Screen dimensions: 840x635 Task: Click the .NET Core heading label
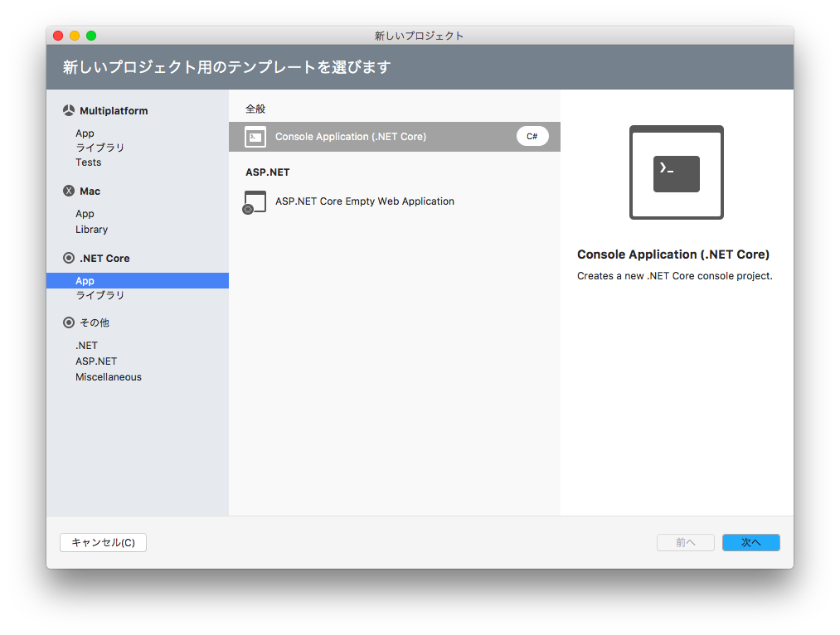point(104,258)
